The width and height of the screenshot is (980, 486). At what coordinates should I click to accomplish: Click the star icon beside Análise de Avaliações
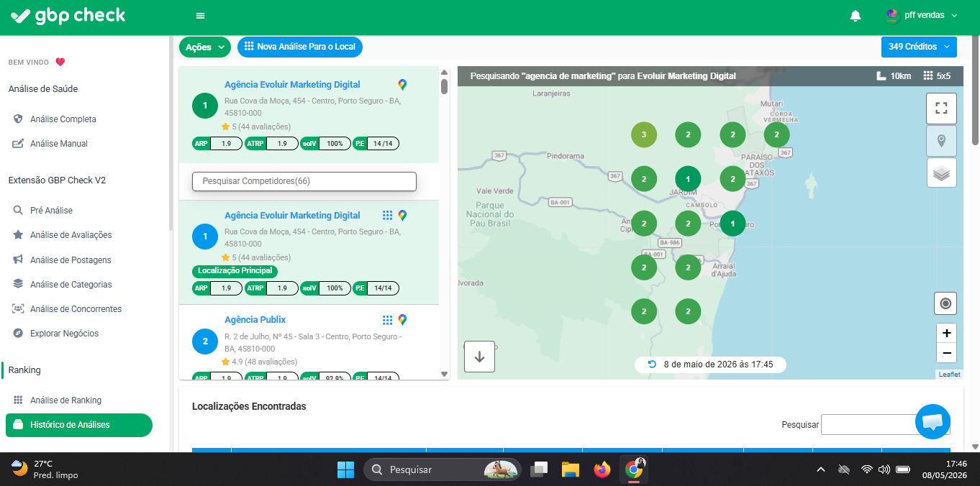tap(18, 235)
